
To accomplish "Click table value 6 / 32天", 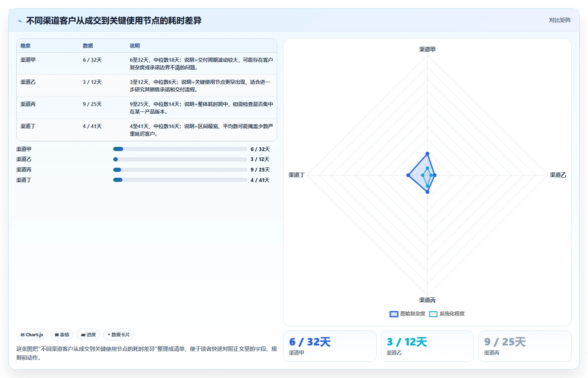I will point(92,60).
